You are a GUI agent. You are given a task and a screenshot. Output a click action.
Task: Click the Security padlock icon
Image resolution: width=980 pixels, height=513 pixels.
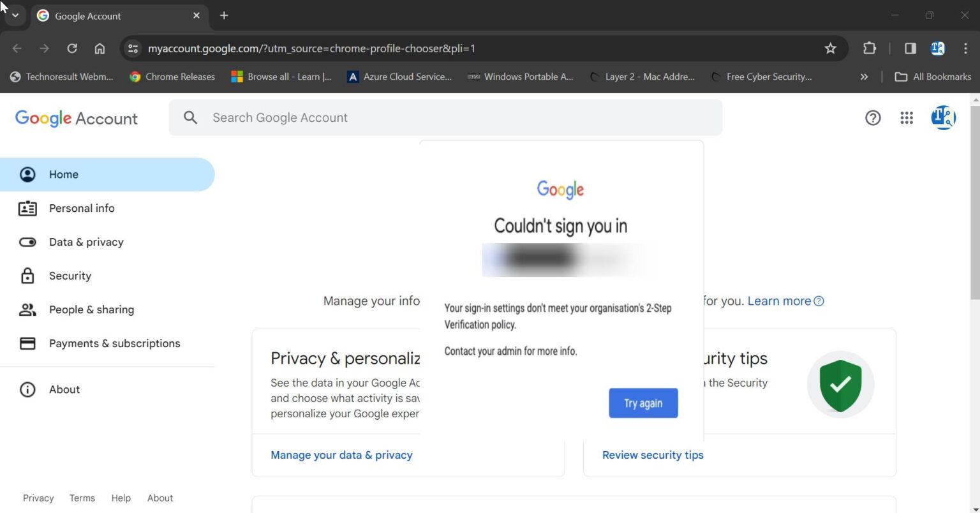click(x=27, y=276)
